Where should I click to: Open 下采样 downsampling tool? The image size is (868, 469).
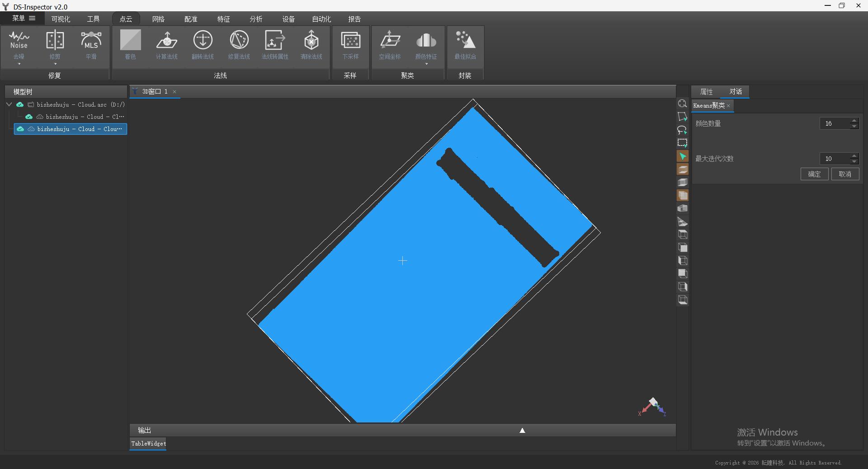350,45
